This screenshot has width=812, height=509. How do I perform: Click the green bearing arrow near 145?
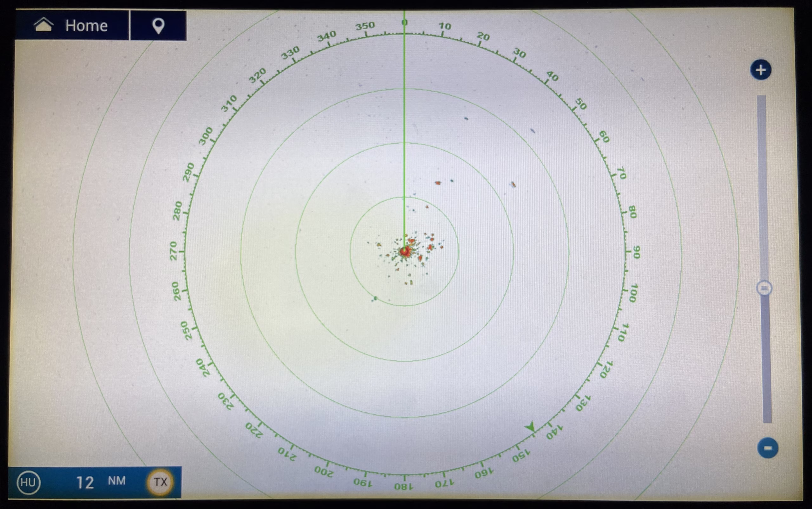point(530,426)
